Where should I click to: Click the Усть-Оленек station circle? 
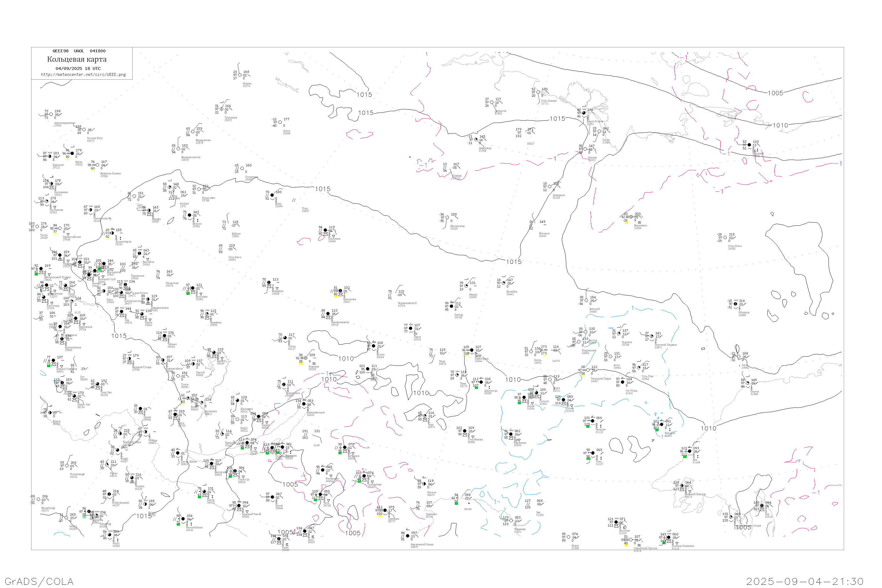(x=538, y=92)
